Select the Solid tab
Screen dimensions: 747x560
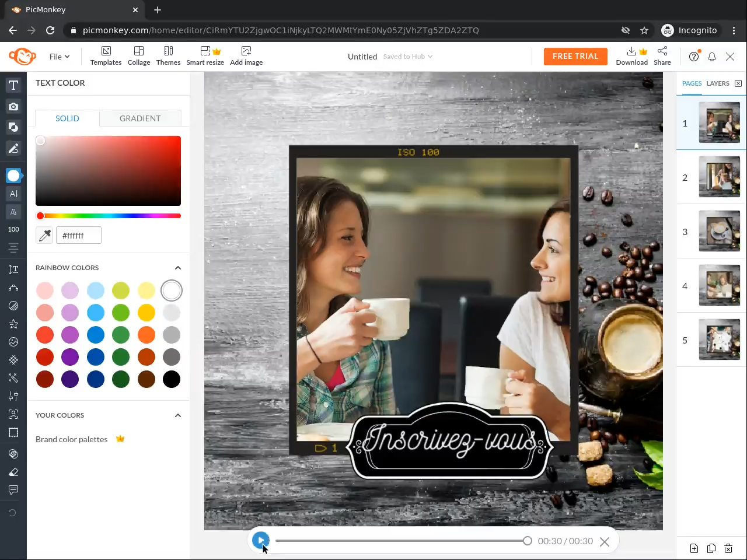point(67,118)
